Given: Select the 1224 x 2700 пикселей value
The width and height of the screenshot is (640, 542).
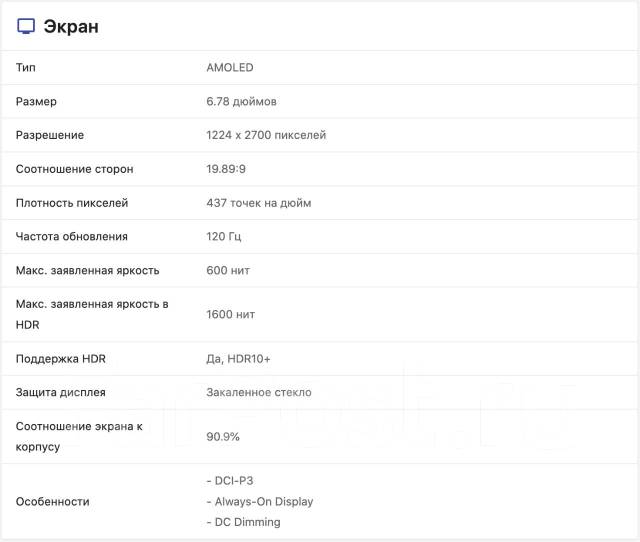Looking at the screenshot, I should point(266,135).
